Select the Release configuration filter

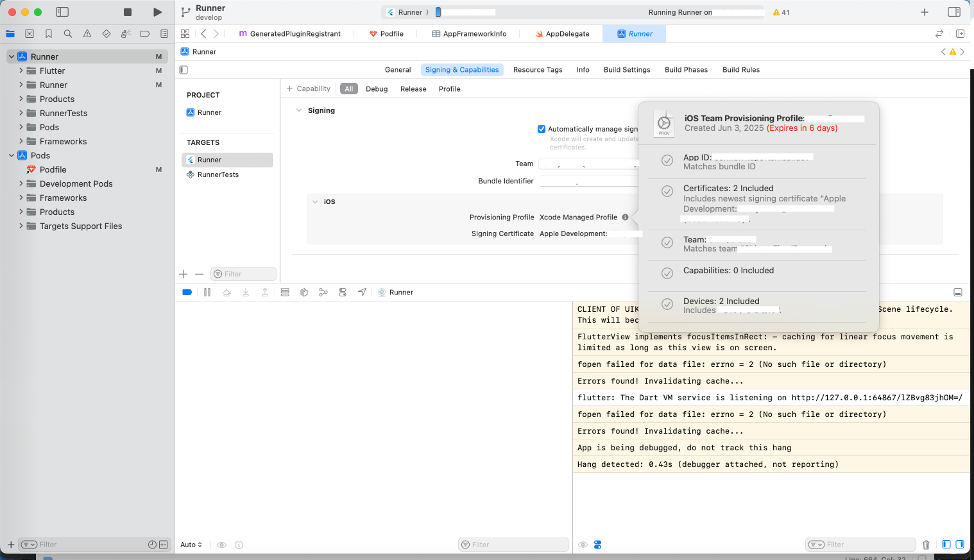tap(413, 89)
